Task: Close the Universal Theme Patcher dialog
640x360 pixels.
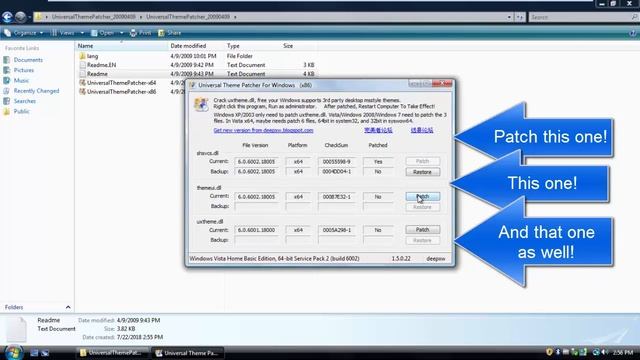Action: (x=442, y=84)
